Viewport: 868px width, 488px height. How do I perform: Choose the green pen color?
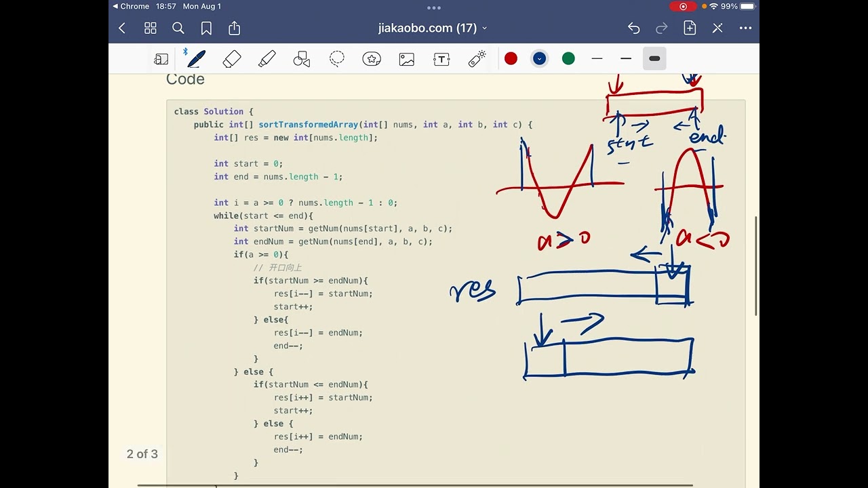tap(568, 59)
